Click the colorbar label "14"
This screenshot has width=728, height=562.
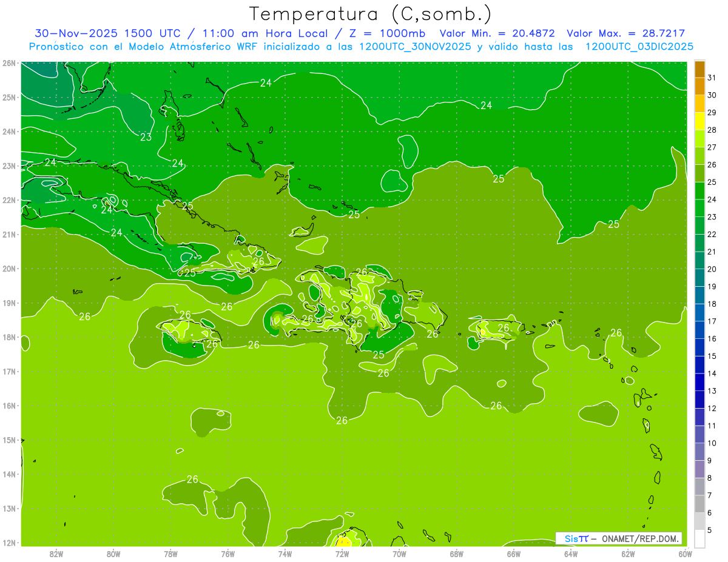(x=712, y=373)
